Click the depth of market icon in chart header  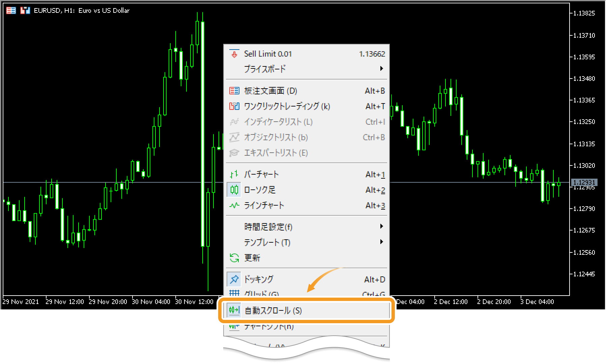(x=11, y=10)
